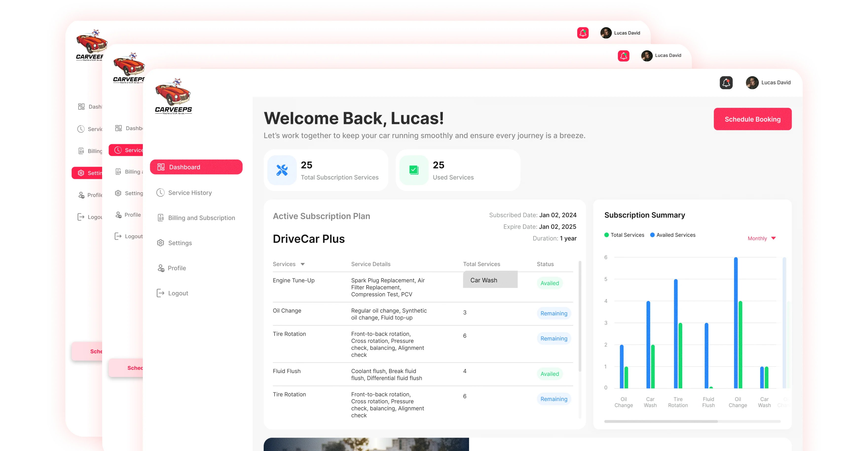Switch to the Dashboard menu item
Viewport: 868px width, 451px height.
(x=185, y=167)
